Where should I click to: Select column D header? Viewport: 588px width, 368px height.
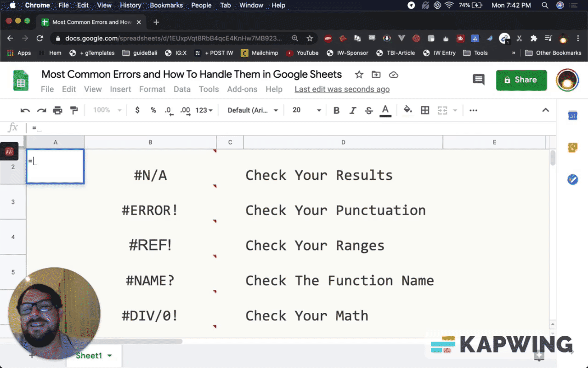pyautogui.click(x=343, y=142)
